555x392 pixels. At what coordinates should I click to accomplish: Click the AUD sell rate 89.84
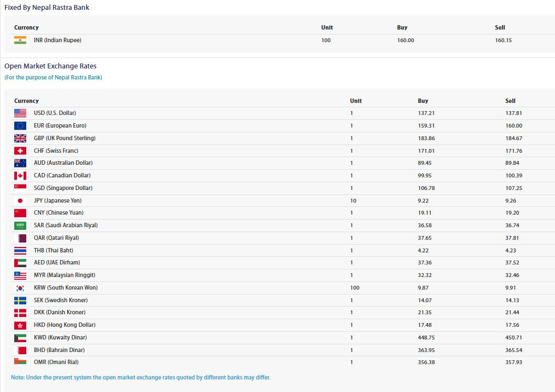[512, 163]
